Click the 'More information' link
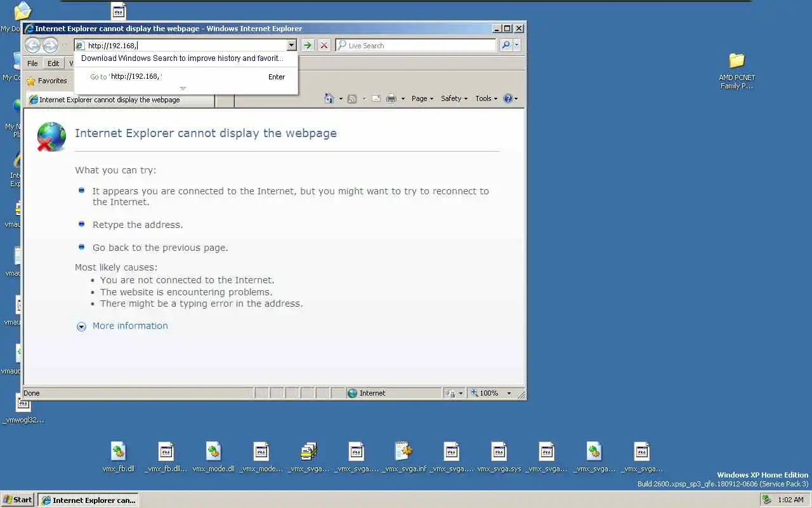This screenshot has height=508, width=812. pyautogui.click(x=130, y=326)
